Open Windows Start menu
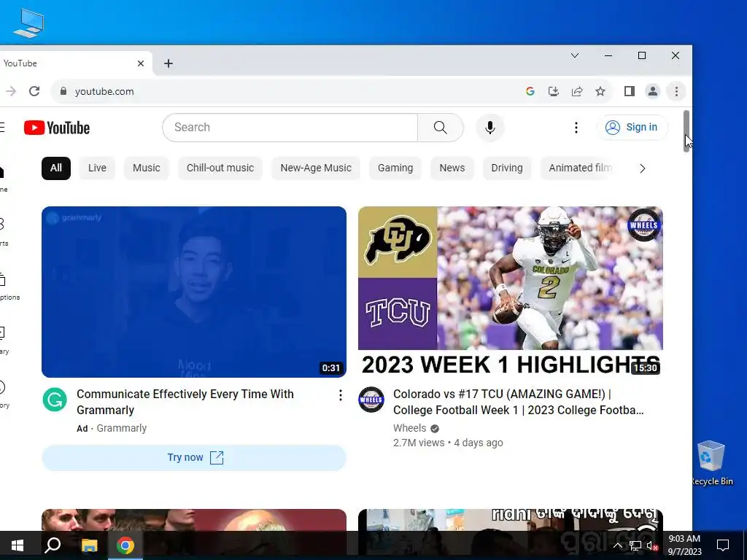Image resolution: width=747 pixels, height=560 pixels. (x=18, y=545)
